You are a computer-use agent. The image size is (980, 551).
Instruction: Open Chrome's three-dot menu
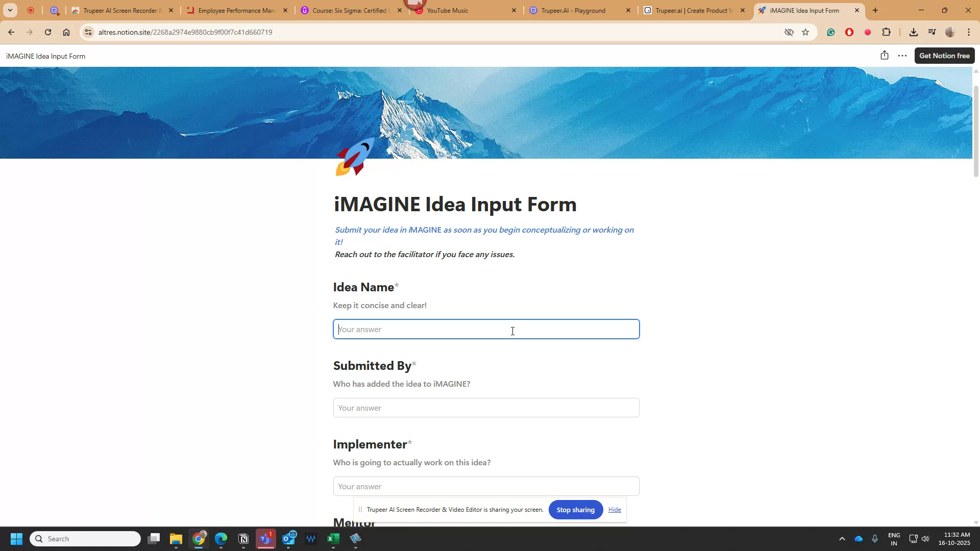pyautogui.click(x=968, y=32)
